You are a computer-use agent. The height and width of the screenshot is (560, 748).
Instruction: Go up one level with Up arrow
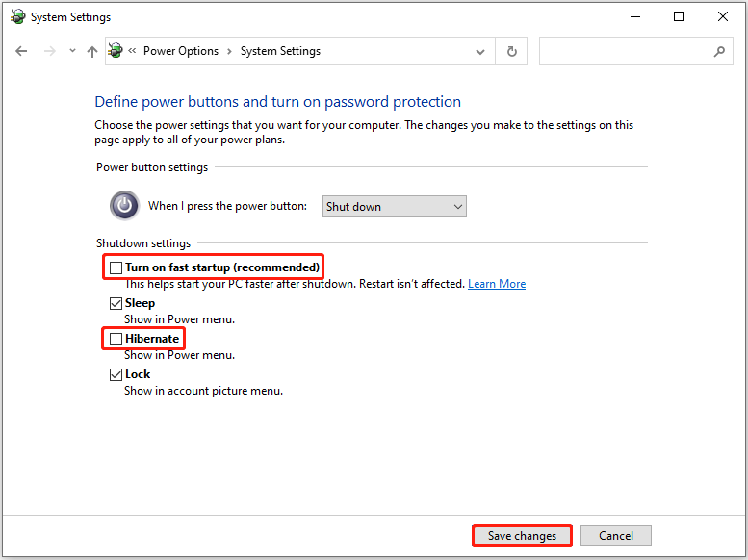pos(92,52)
